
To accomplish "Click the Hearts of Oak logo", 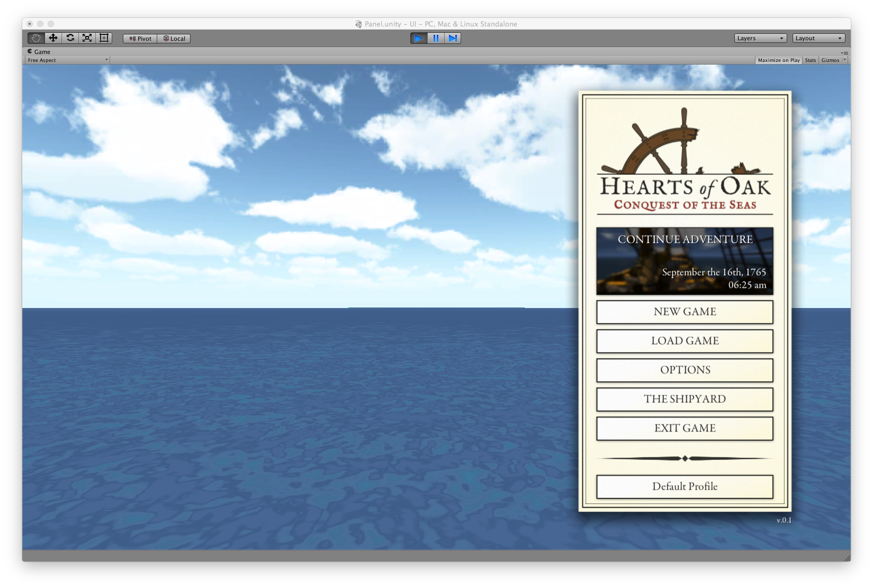I will coord(685,161).
